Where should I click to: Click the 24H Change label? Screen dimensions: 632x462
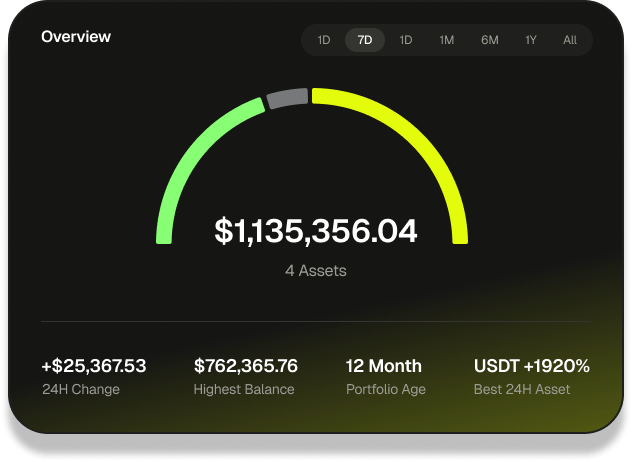80,389
